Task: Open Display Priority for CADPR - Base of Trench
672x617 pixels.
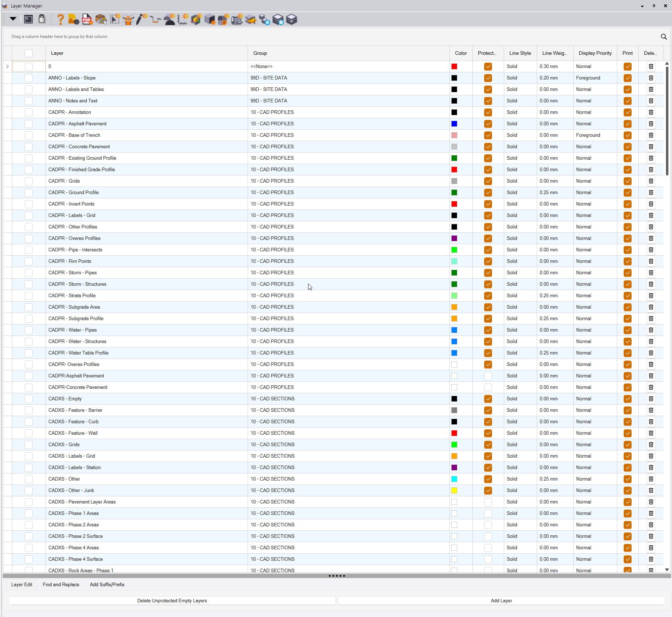Action: [x=594, y=135]
